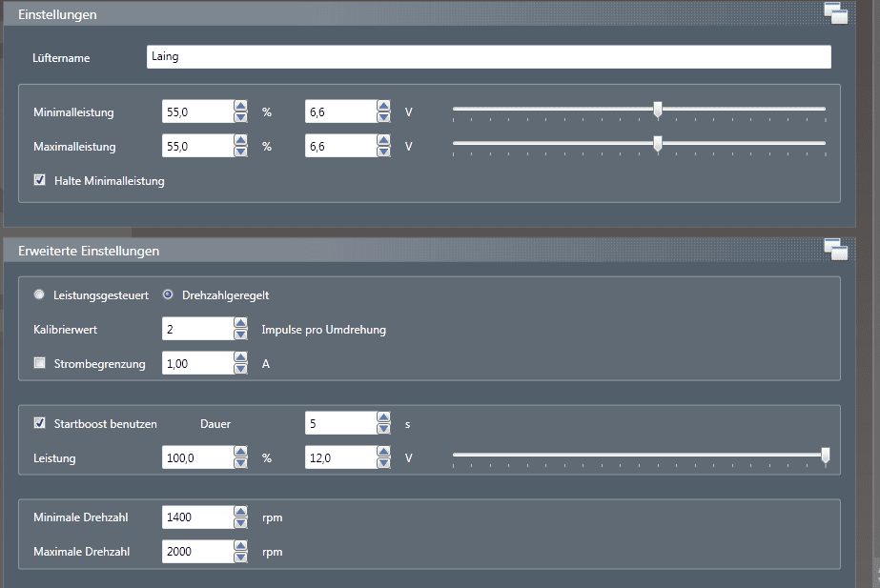Click the Minimalleistung percent field 55,0

pyautogui.click(x=198, y=112)
